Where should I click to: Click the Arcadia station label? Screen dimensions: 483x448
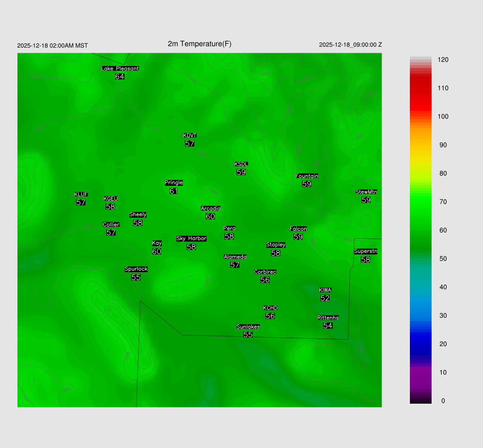coord(210,208)
